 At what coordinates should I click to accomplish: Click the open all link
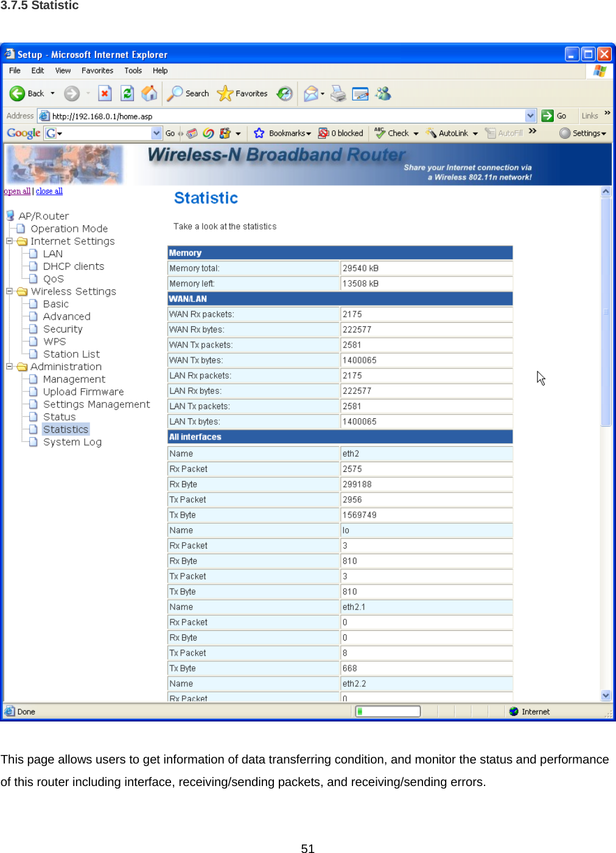pyautogui.click(x=16, y=191)
